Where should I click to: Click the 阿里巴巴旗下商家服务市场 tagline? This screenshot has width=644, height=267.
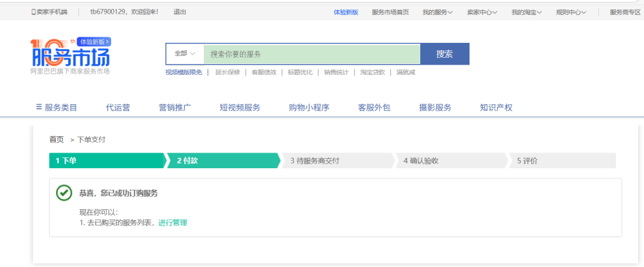[x=70, y=72]
